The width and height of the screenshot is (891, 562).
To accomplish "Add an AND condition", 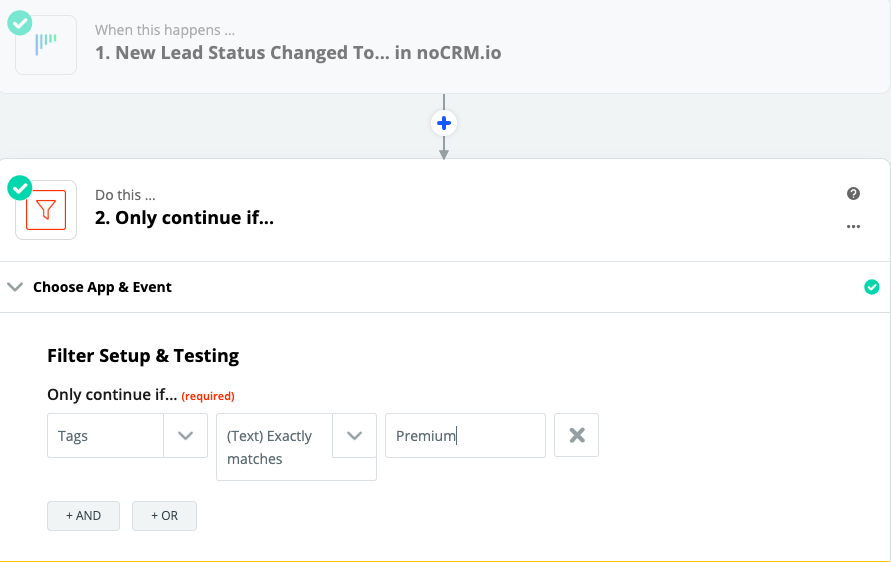I will (83, 515).
